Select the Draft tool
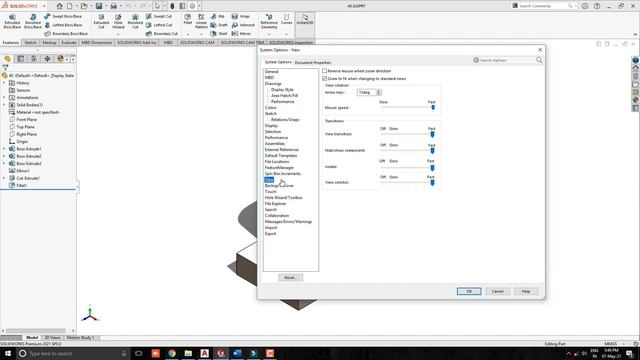Viewport: 640px width, 360px height. (x=219, y=25)
